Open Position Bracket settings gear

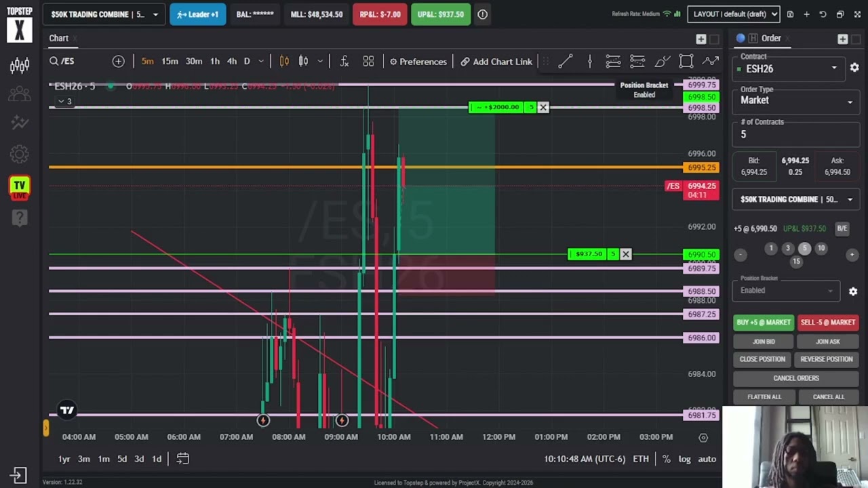(x=853, y=291)
